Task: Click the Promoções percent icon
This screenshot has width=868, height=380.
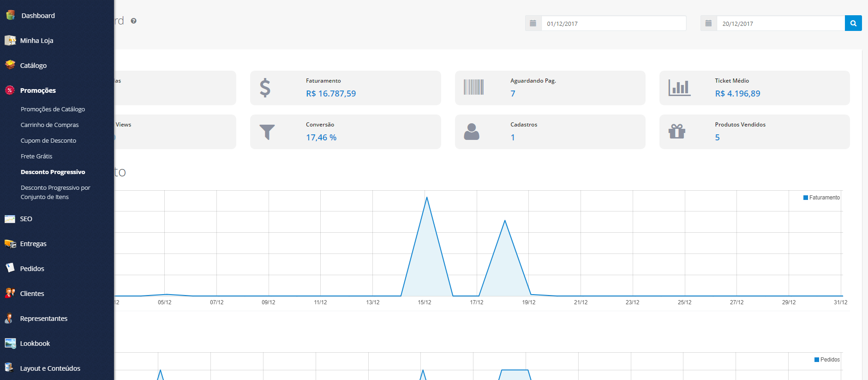Action: 10,90
